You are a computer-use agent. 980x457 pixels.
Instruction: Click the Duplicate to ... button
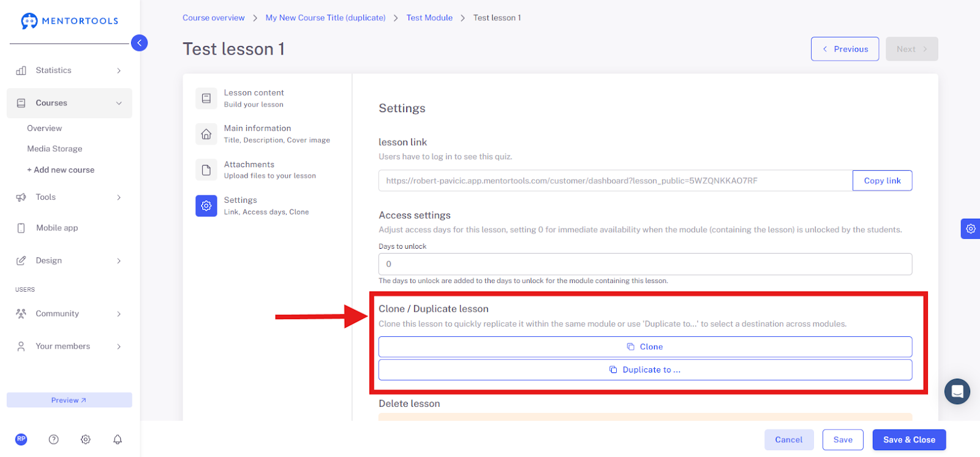(x=645, y=369)
